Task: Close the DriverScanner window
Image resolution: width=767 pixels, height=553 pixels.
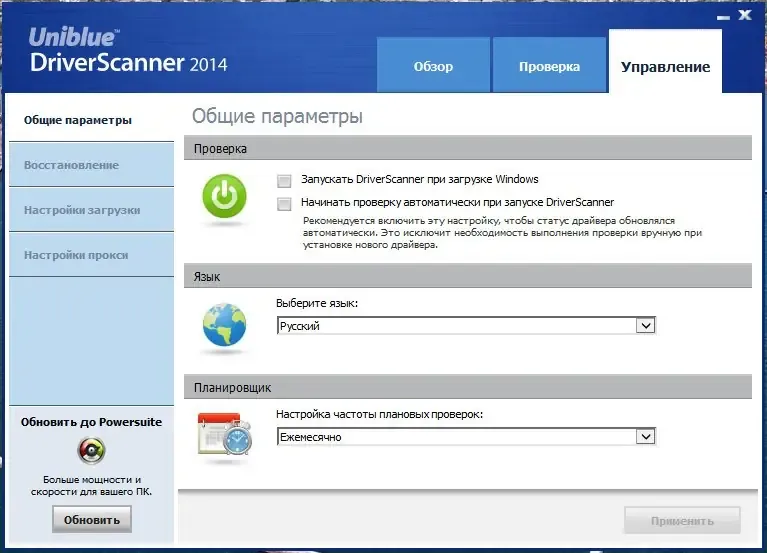Action: click(744, 15)
